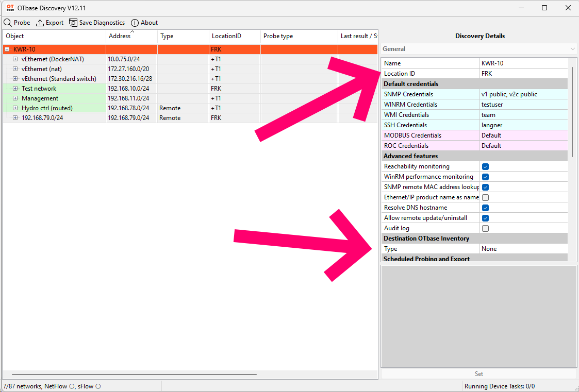The image size is (579, 392).
Task: Edit the Location ID value FRK
Action: [x=523, y=74]
